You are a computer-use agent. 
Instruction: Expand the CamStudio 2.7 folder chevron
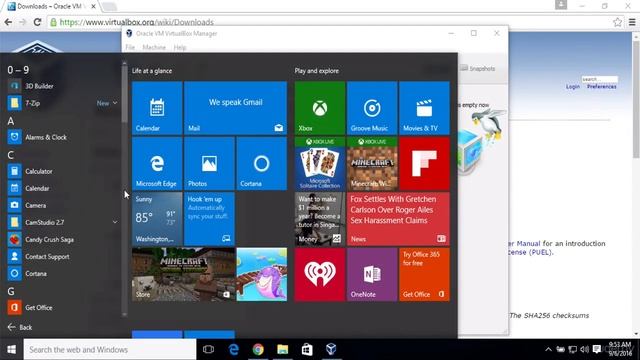[115, 222]
